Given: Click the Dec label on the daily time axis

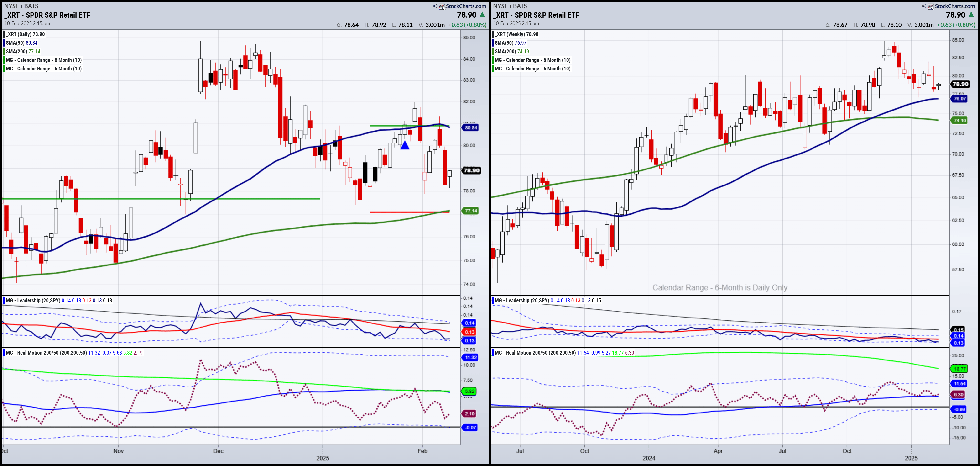Looking at the screenshot, I should [x=218, y=451].
